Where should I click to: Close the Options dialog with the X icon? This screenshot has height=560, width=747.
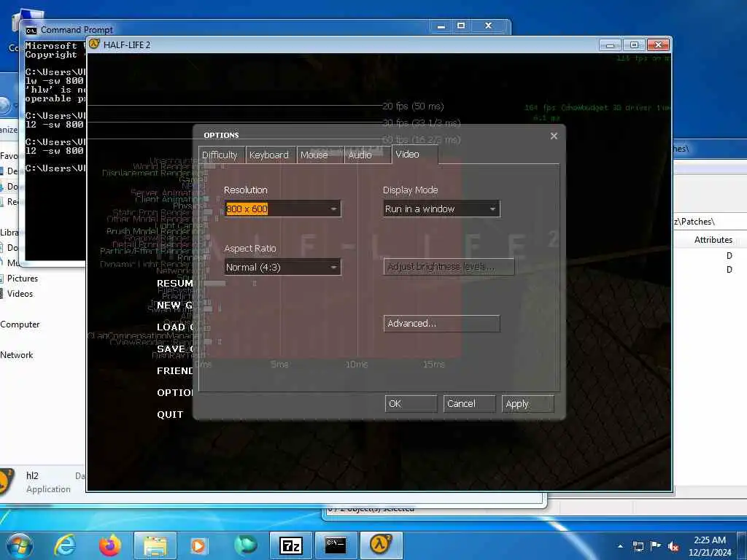click(x=554, y=136)
